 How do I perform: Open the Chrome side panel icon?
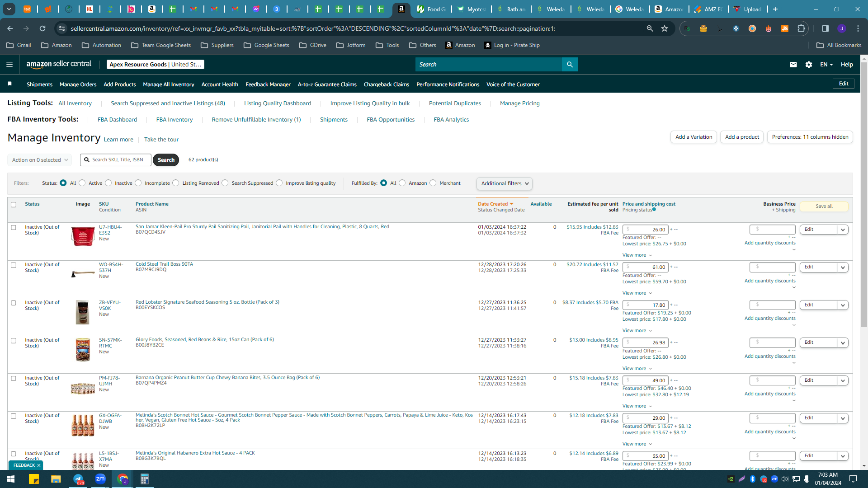click(x=825, y=28)
